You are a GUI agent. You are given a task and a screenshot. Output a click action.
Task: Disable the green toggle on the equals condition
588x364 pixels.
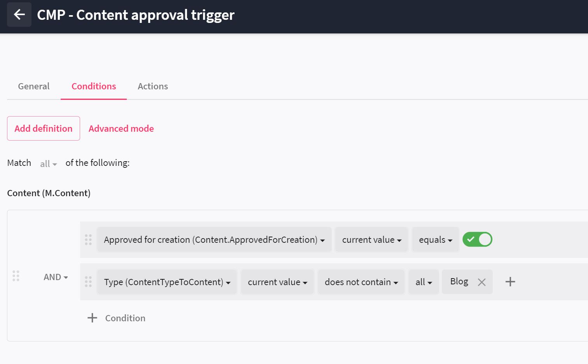click(477, 239)
